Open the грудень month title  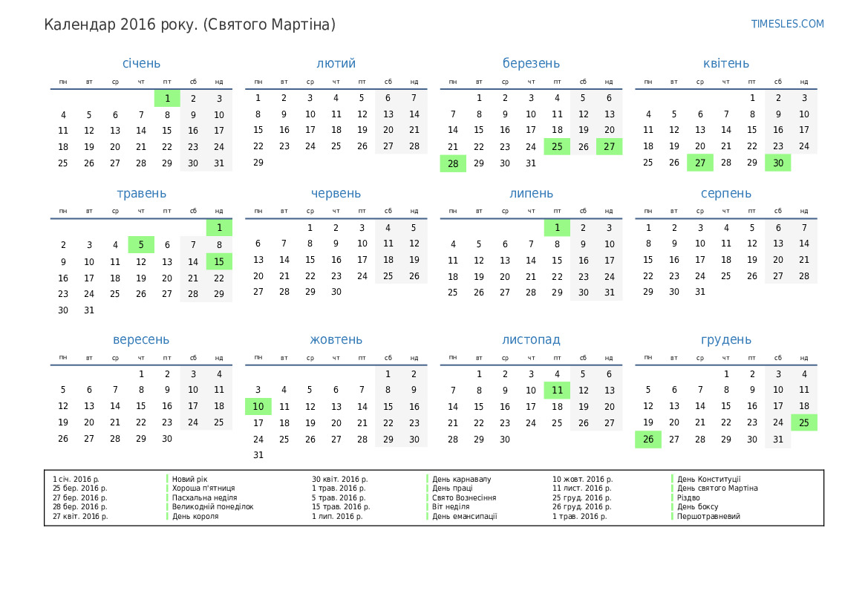pyautogui.click(x=725, y=340)
